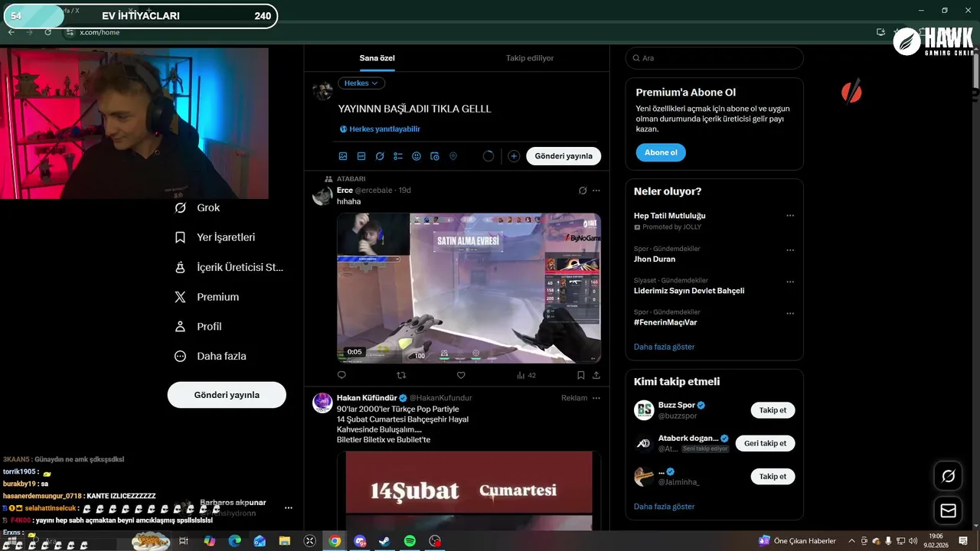
Task: Show hidden system tray icons
Action: click(852, 541)
